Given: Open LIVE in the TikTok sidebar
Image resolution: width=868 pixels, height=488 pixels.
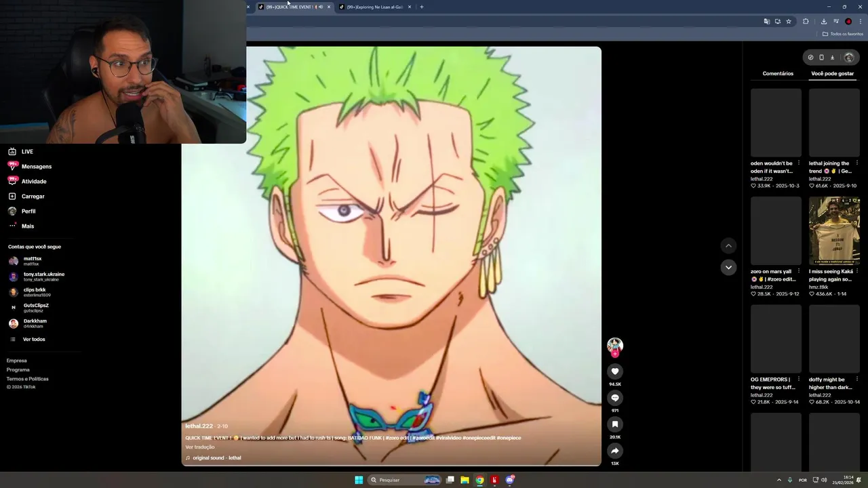Looking at the screenshot, I should [x=20, y=152].
